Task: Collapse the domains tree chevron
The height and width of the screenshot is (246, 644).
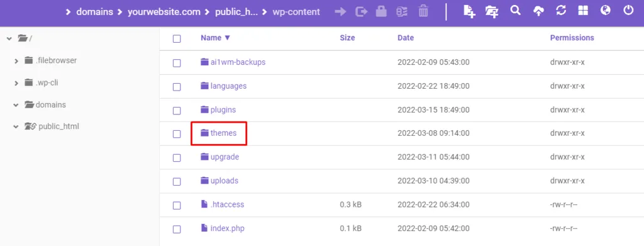Action: coord(16,105)
